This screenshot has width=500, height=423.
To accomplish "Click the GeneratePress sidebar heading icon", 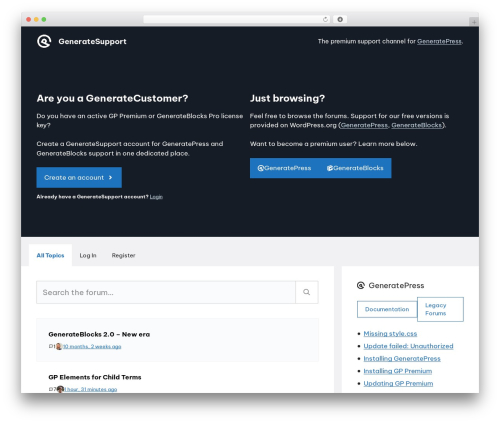I will [x=361, y=285].
